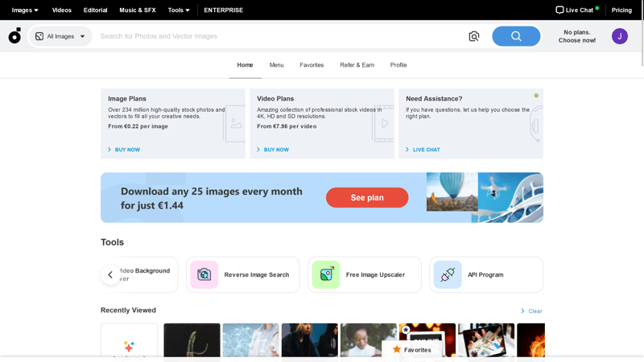Expand the Images menu in top bar
This screenshot has height=362, width=644.
[25, 10]
